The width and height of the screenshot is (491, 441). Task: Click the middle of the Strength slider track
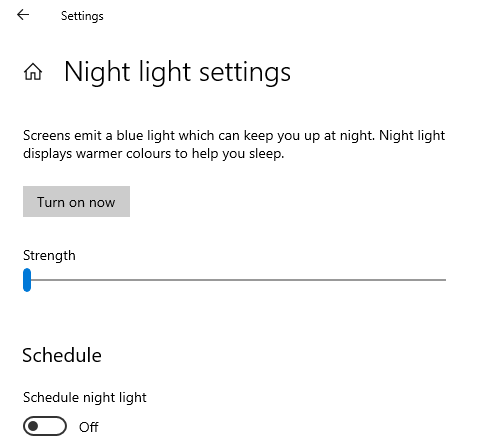[234, 280]
